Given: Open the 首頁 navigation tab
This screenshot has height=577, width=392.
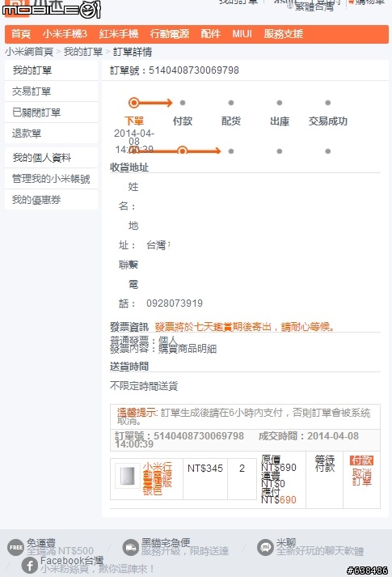Looking at the screenshot, I should point(21,34).
